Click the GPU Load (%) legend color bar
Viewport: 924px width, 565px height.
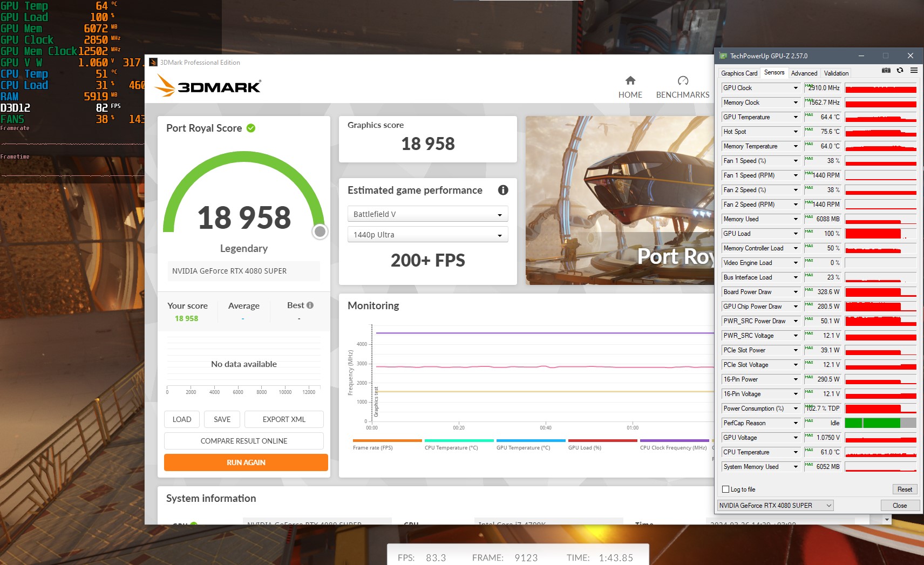[602, 440]
